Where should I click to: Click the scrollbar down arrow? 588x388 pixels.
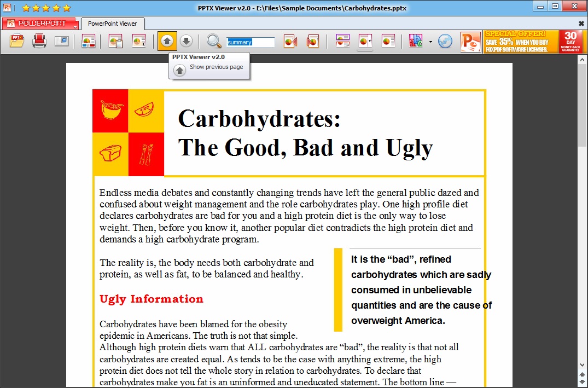(x=582, y=364)
